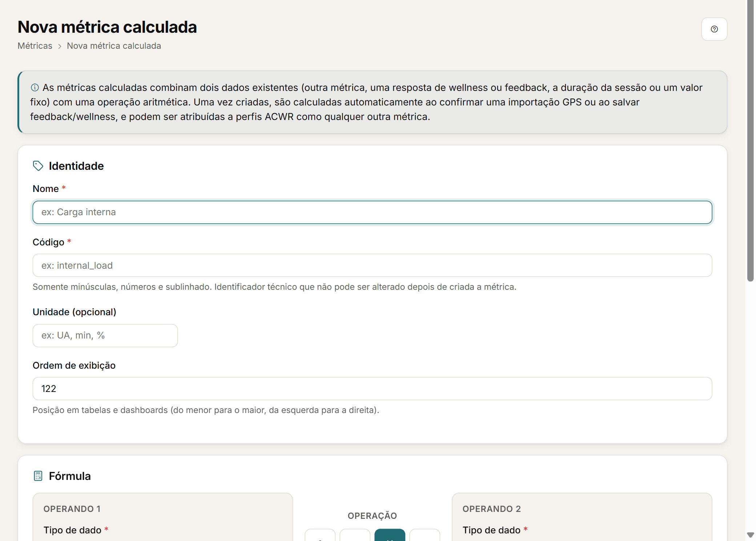Click into the Código input field

pos(372,265)
